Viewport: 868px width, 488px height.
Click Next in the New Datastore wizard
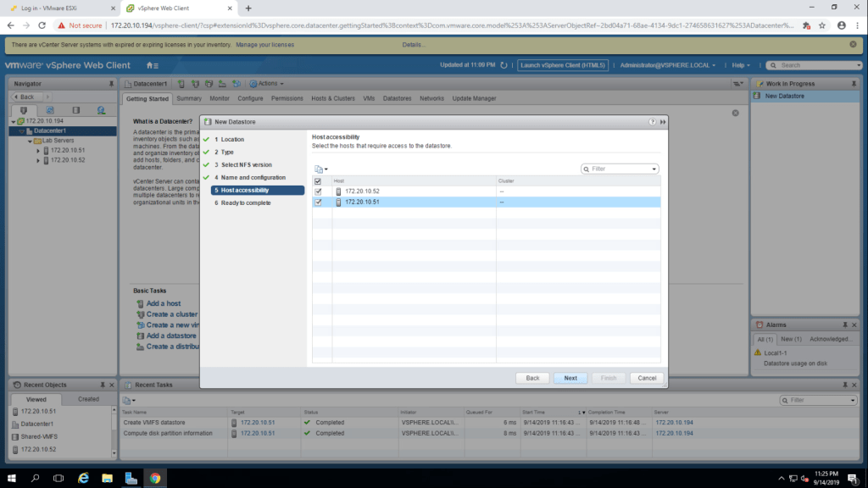570,378
